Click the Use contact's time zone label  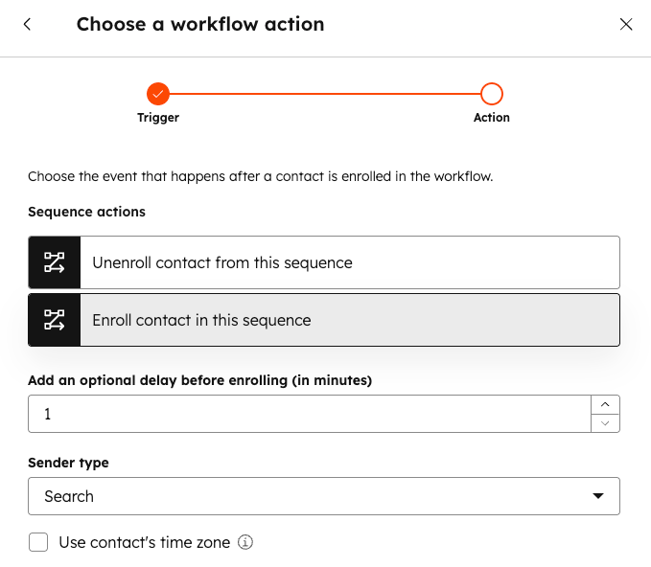[x=144, y=542]
